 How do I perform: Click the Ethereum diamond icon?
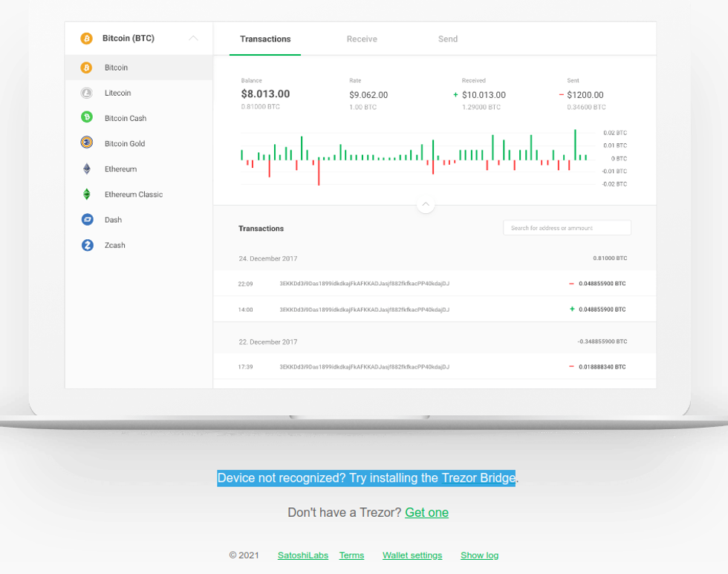pyautogui.click(x=87, y=169)
